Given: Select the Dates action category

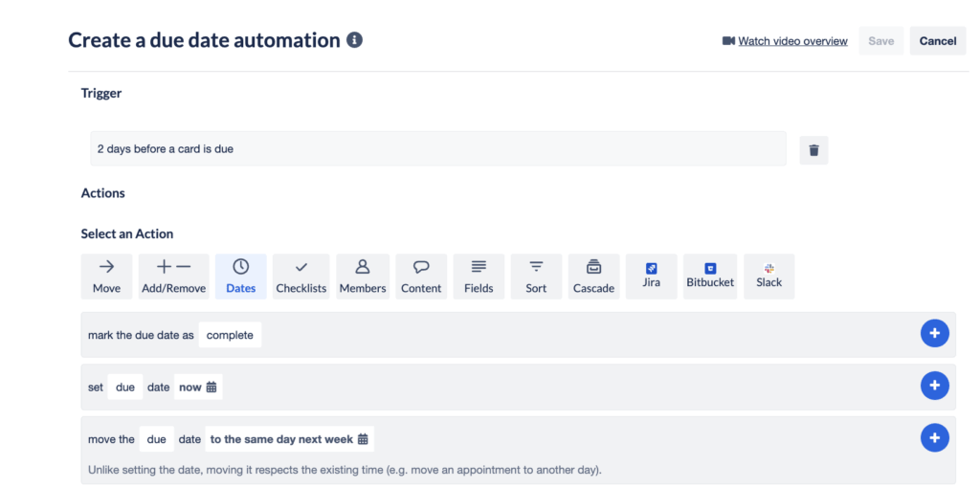Looking at the screenshot, I should (x=240, y=277).
